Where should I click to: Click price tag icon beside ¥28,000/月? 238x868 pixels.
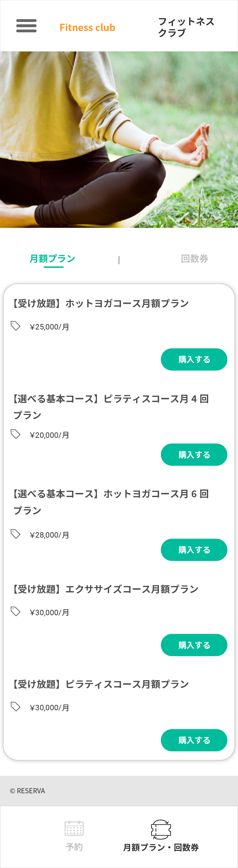(16, 534)
